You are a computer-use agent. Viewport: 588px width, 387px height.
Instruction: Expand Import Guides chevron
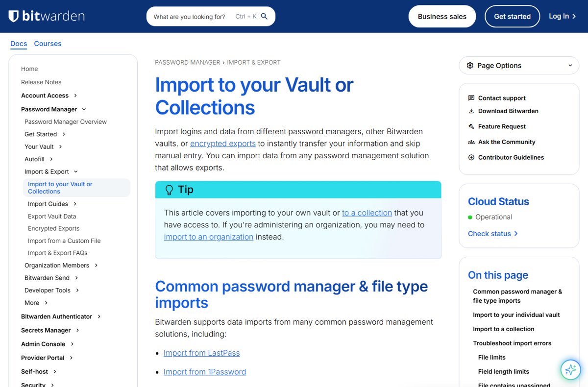pyautogui.click(x=75, y=204)
